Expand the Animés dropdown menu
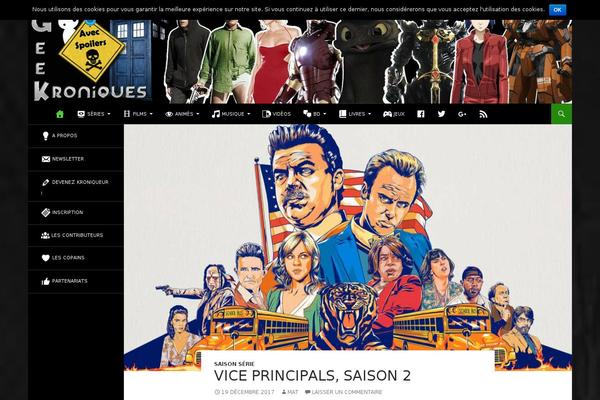 [x=182, y=114]
